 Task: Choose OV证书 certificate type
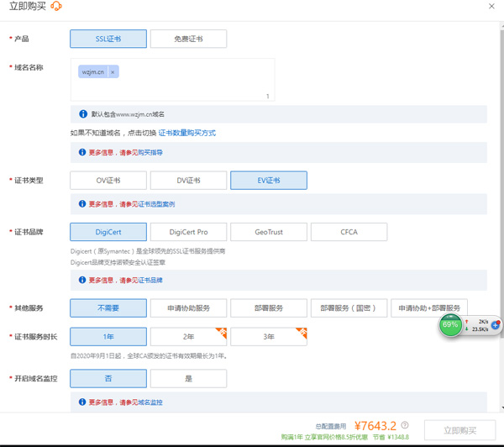(x=108, y=181)
